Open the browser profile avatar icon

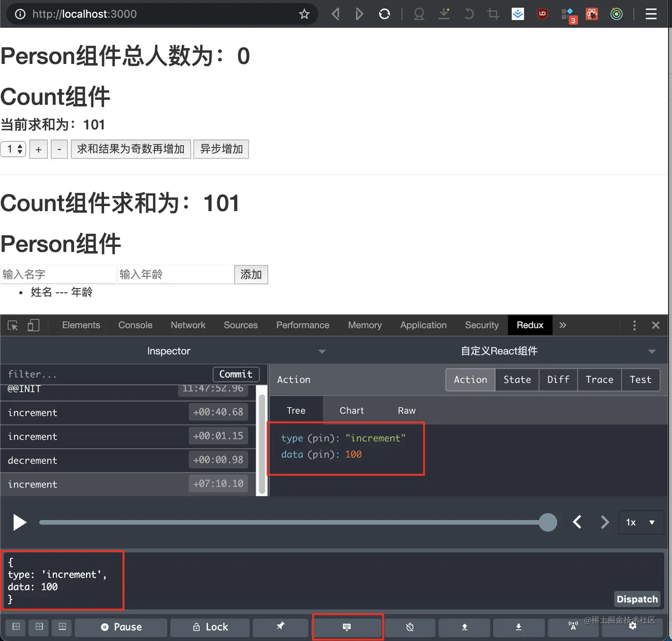pos(419,14)
